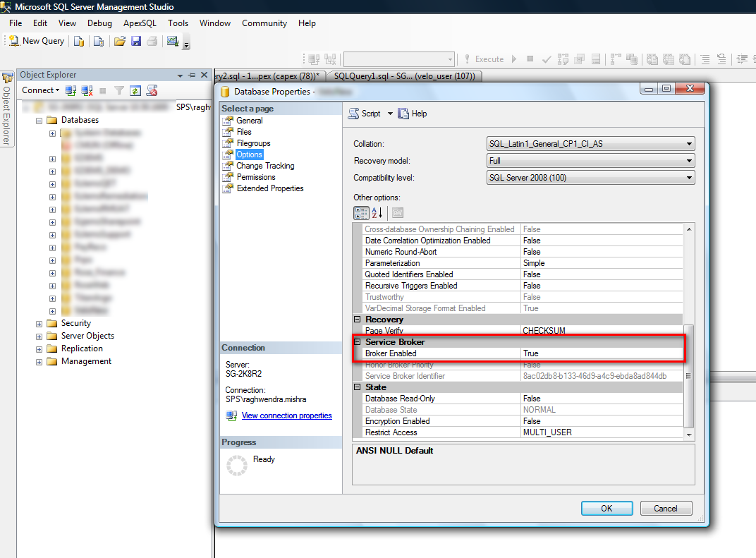Viewport: 756px width, 558px height.
Task: Collapse the State category
Action: (358, 387)
